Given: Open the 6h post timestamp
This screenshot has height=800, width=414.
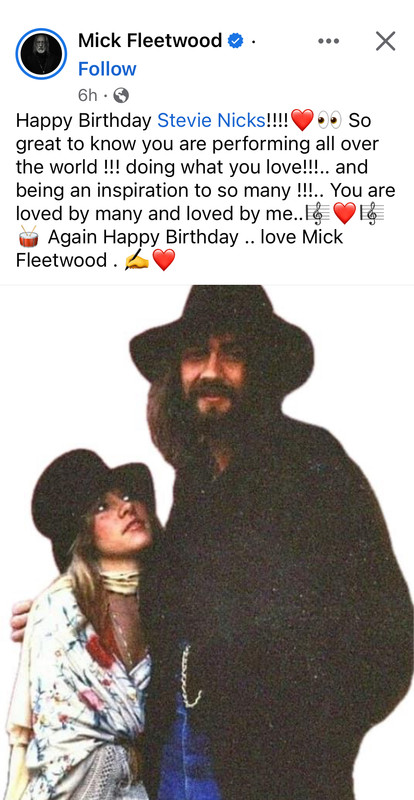Looking at the screenshot, I should (x=87, y=95).
